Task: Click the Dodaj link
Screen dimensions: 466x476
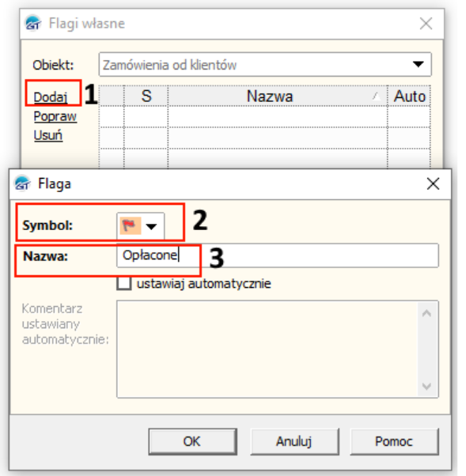Action: click(51, 97)
